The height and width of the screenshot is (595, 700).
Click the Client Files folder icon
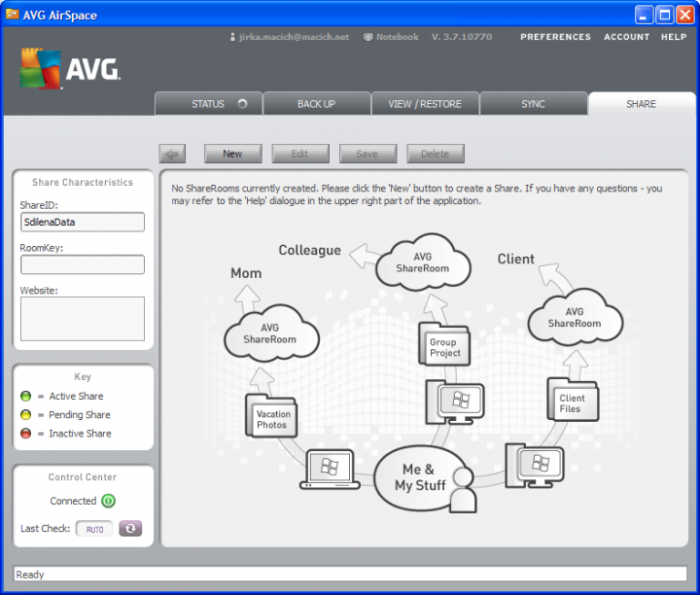pos(573,400)
